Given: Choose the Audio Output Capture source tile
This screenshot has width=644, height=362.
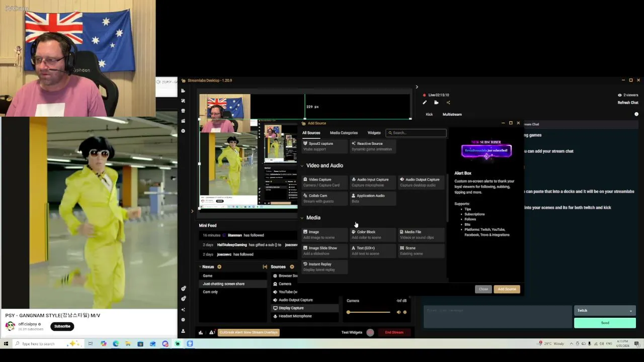Looking at the screenshot, I should (421, 182).
